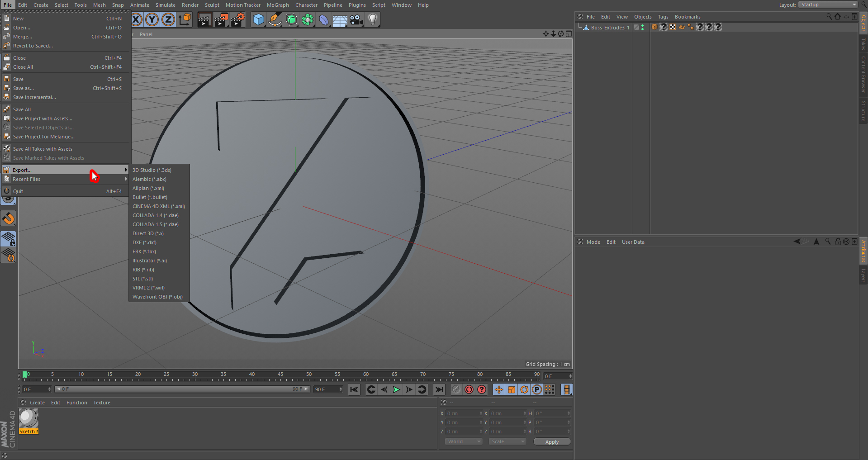This screenshot has height=460, width=868.
Task: Click the Camera object icon
Action: (356, 20)
